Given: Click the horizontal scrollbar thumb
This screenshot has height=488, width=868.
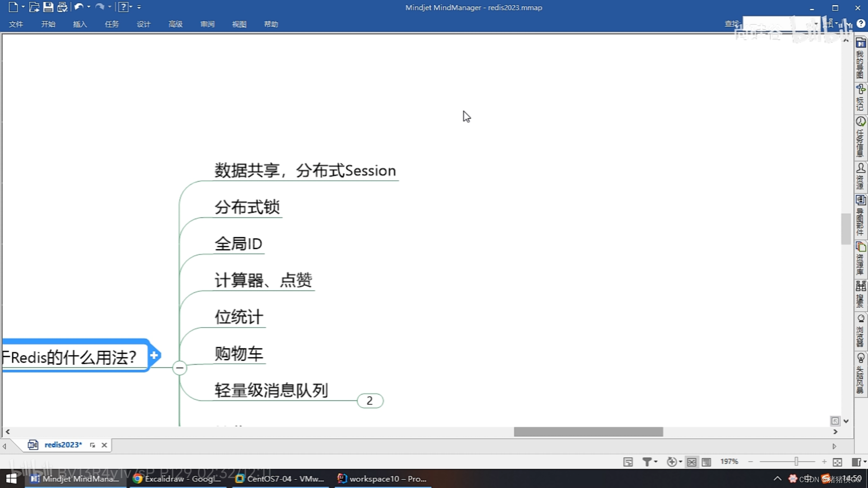Looking at the screenshot, I should tap(588, 432).
